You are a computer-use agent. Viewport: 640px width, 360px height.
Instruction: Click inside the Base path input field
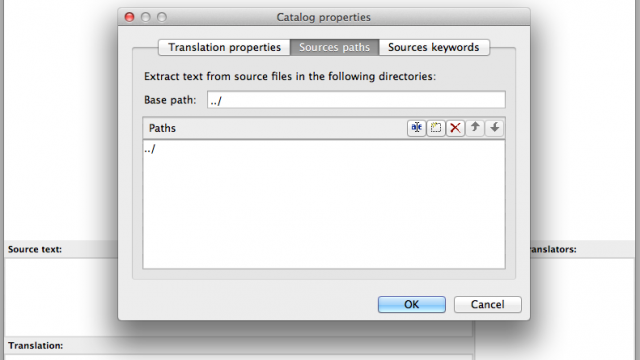coord(356,100)
